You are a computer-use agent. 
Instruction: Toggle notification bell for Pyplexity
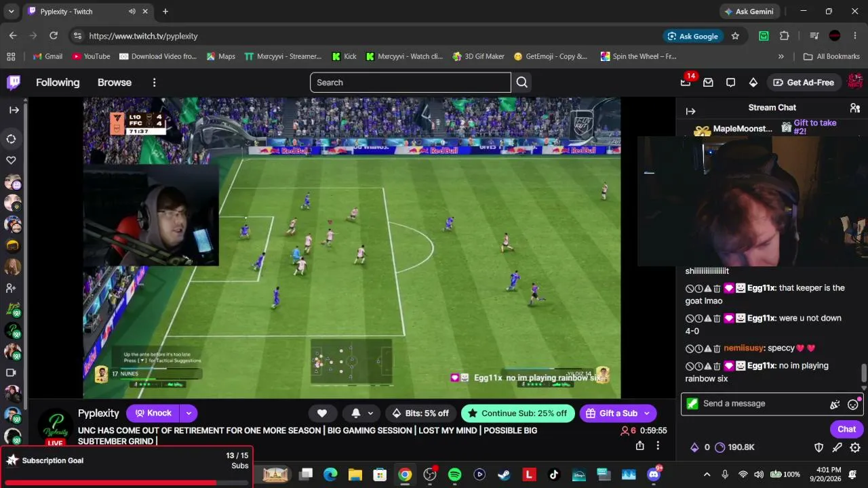(356, 413)
